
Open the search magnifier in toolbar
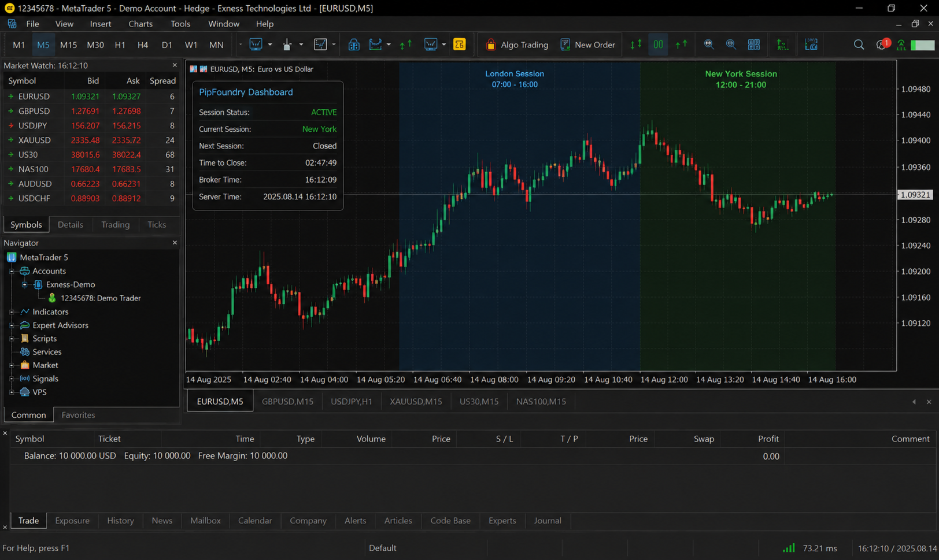(859, 44)
